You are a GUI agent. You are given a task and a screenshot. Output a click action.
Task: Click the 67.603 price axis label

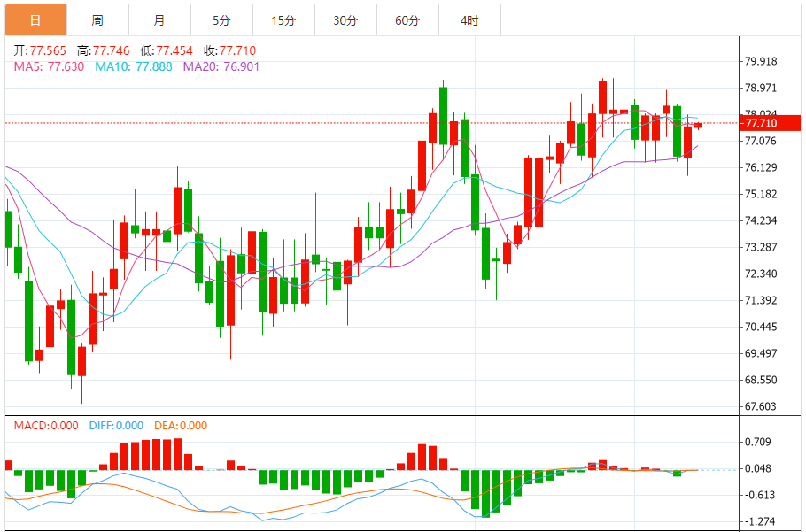[x=761, y=406]
